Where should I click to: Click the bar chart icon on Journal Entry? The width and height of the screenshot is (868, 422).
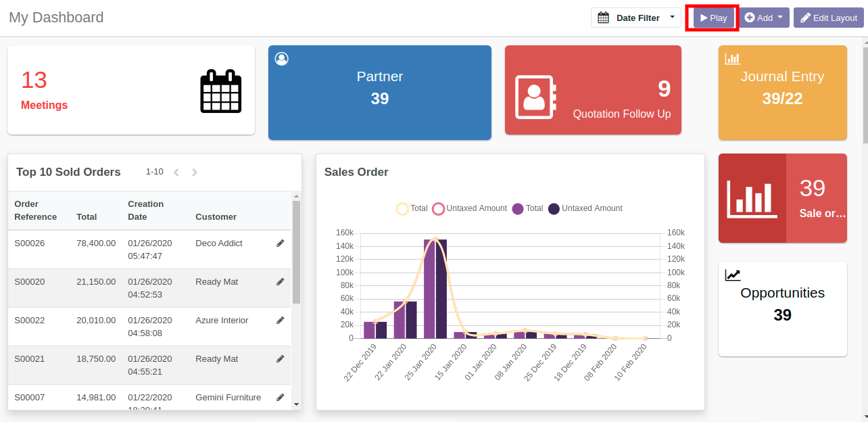[732, 59]
